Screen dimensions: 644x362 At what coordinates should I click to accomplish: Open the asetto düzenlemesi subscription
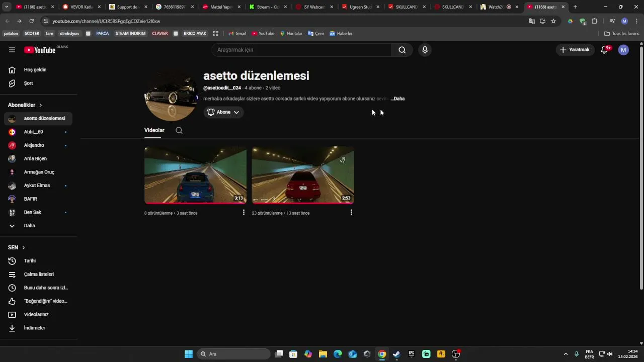[38, 119]
